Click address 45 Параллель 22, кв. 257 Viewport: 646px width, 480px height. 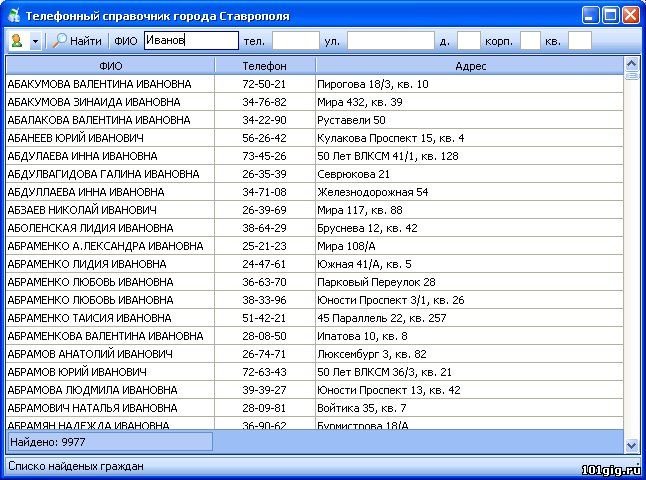(x=382, y=318)
